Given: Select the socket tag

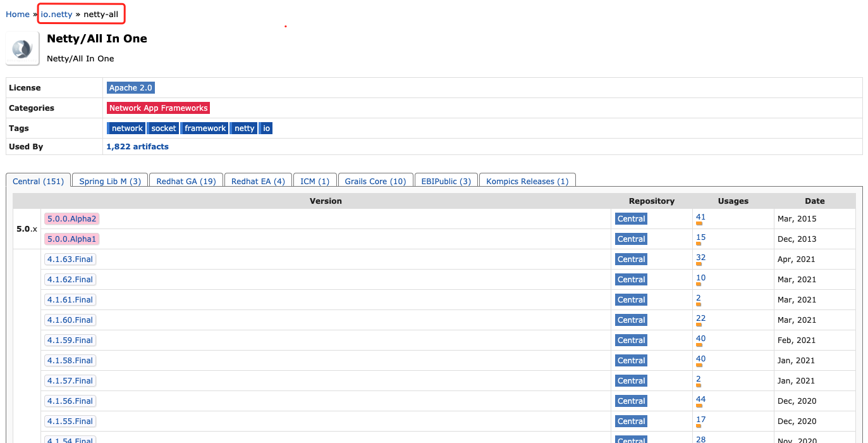Looking at the screenshot, I should pos(163,128).
